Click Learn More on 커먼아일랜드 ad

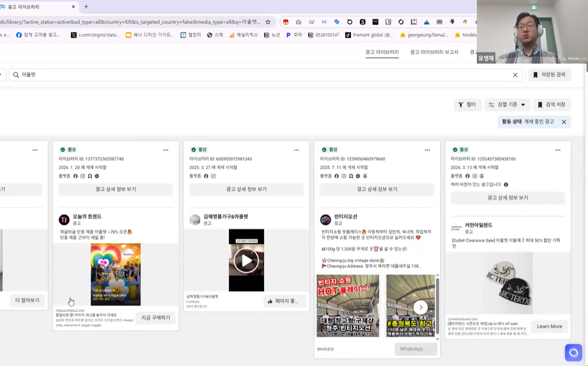pos(549,327)
